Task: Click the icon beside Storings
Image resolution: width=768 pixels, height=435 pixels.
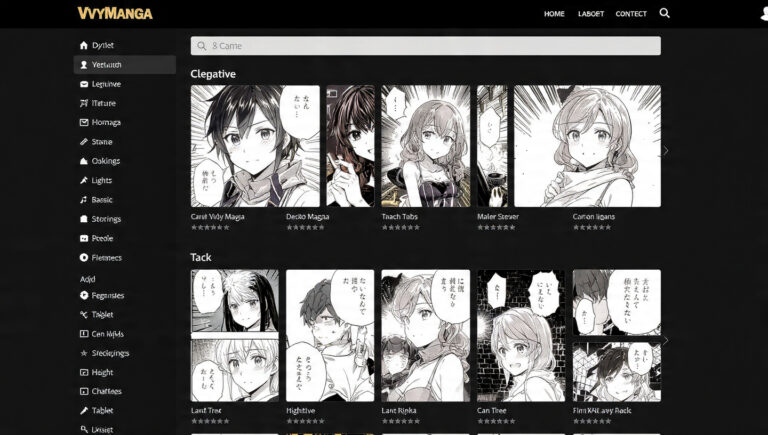Action: 84,219
